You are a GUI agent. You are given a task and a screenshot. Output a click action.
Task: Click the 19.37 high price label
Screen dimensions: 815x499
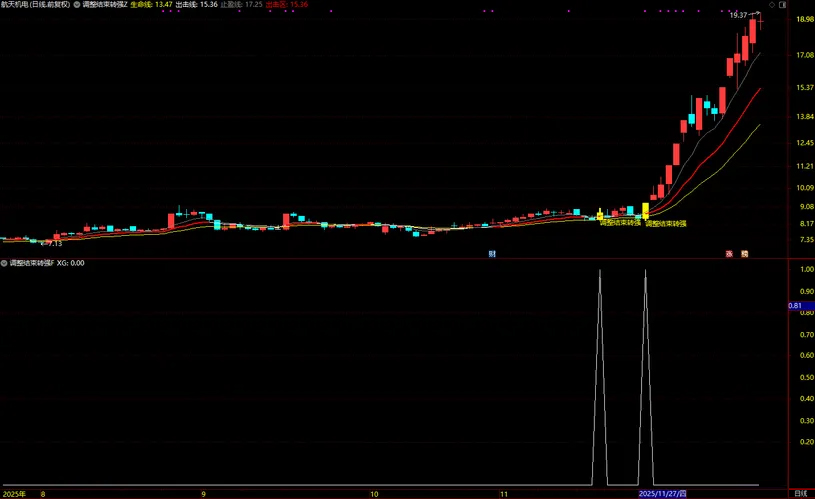738,15
